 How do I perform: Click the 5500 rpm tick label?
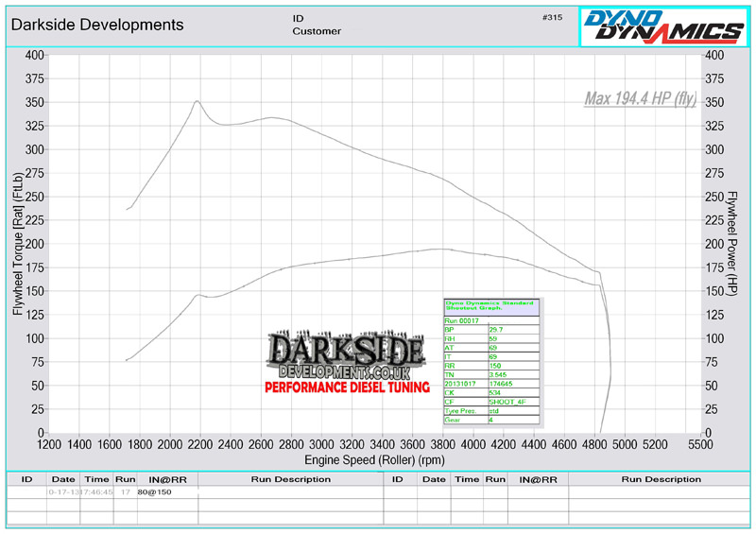pos(700,444)
